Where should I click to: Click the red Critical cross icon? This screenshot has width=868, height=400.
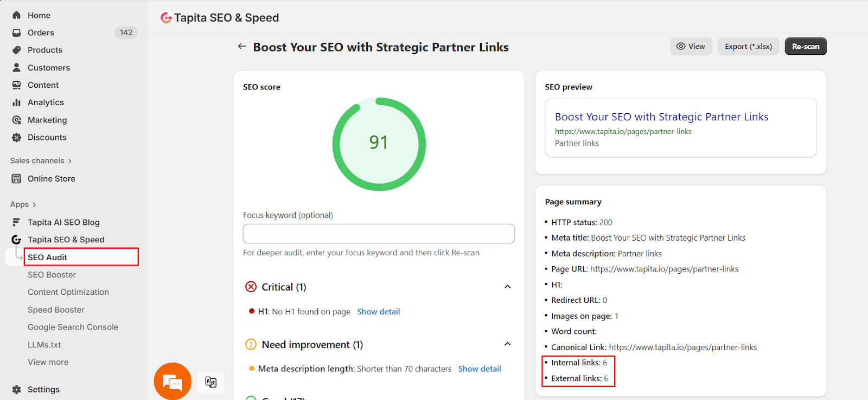[x=251, y=287]
